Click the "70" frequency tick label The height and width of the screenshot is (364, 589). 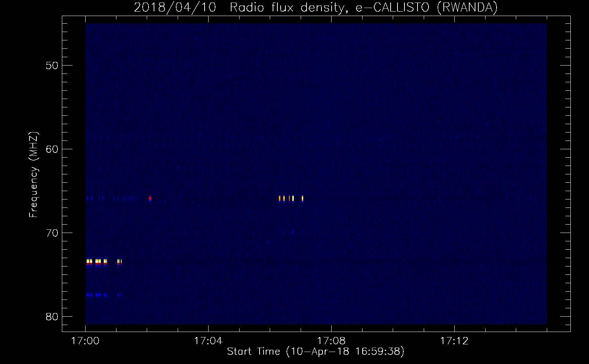[51, 233]
